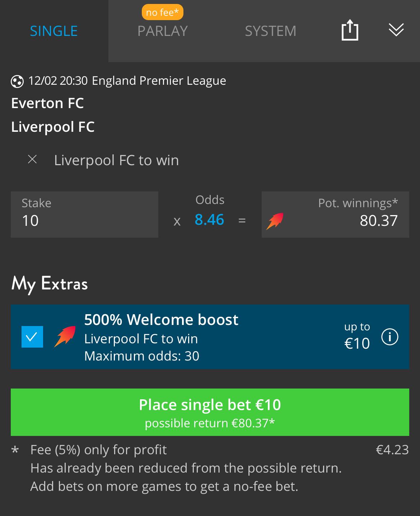Click the Fee (5%) only for profit note
Screen dimensions: 420x516
click(x=99, y=450)
